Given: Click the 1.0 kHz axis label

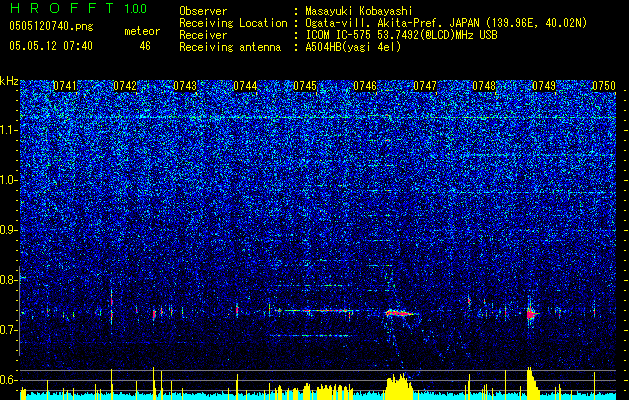Looking at the screenshot, I should click(9, 180).
